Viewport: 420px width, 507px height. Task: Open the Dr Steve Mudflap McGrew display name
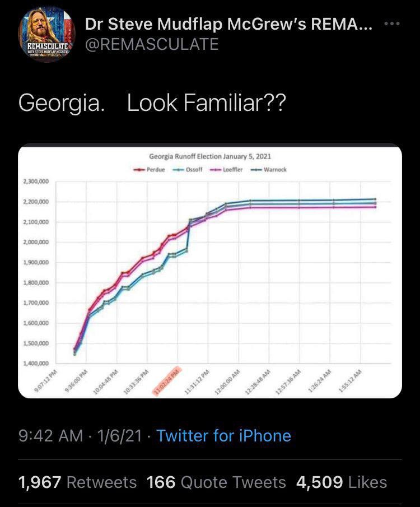(228, 24)
